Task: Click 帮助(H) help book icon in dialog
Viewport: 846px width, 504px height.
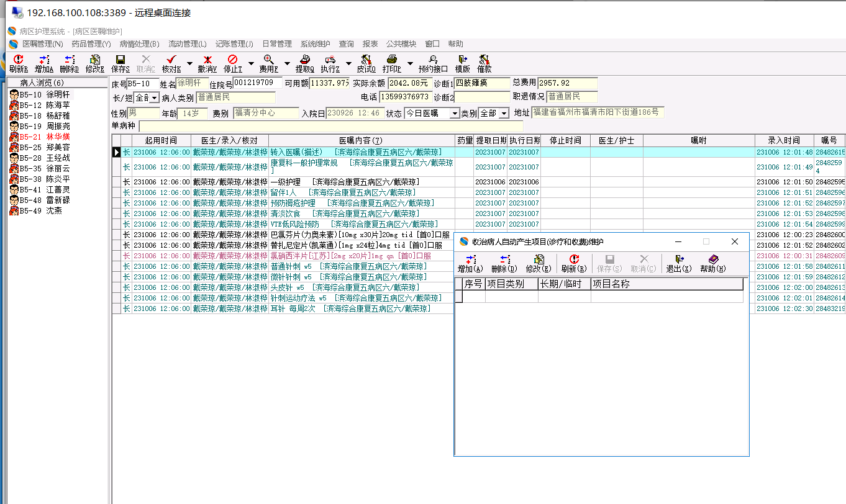Action: [712, 259]
